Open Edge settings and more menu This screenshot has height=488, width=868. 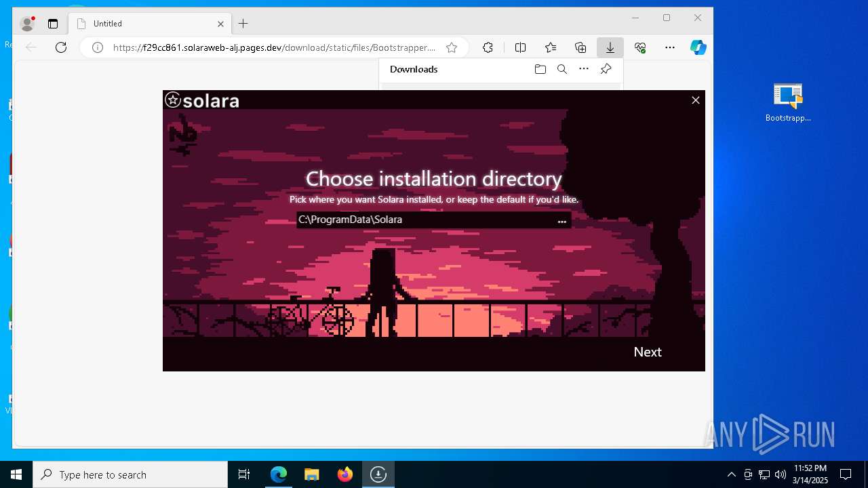click(670, 47)
